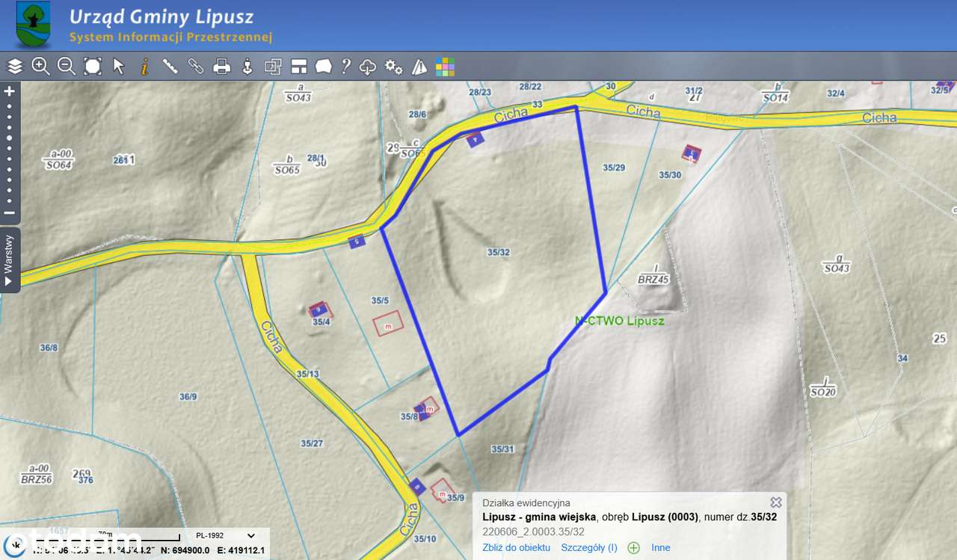The height and width of the screenshot is (560, 957).
Task: Click the zoom out magnifier tool
Action: click(x=67, y=67)
